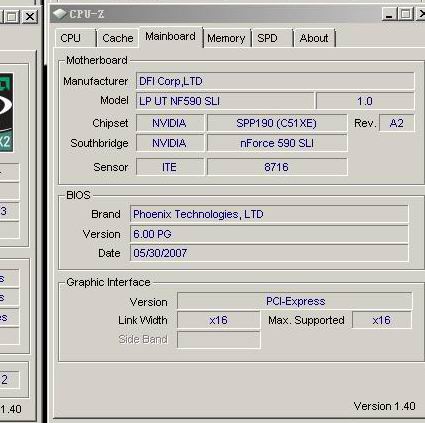Select the 8716 sensor value
Screen dimensions: 425x423
[277, 166]
